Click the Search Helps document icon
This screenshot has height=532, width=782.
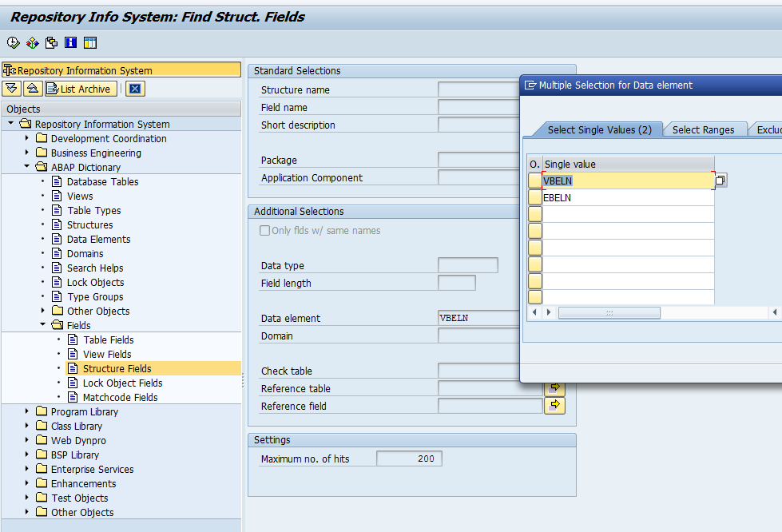[58, 268]
